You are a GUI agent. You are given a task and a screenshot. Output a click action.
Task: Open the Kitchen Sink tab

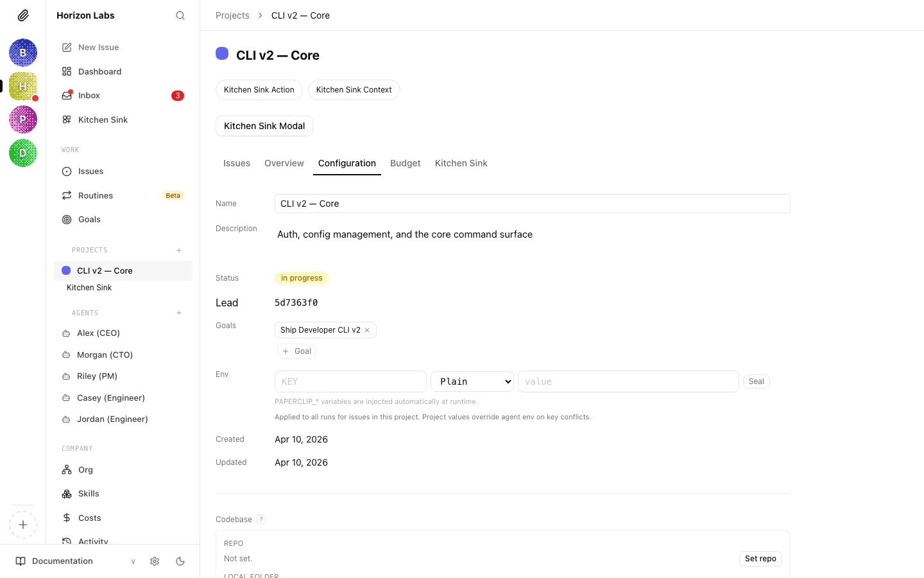point(461,163)
